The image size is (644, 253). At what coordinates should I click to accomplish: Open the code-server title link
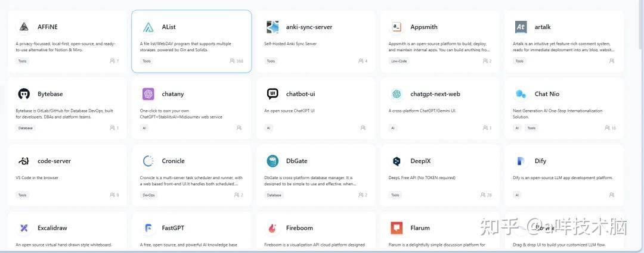click(54, 161)
